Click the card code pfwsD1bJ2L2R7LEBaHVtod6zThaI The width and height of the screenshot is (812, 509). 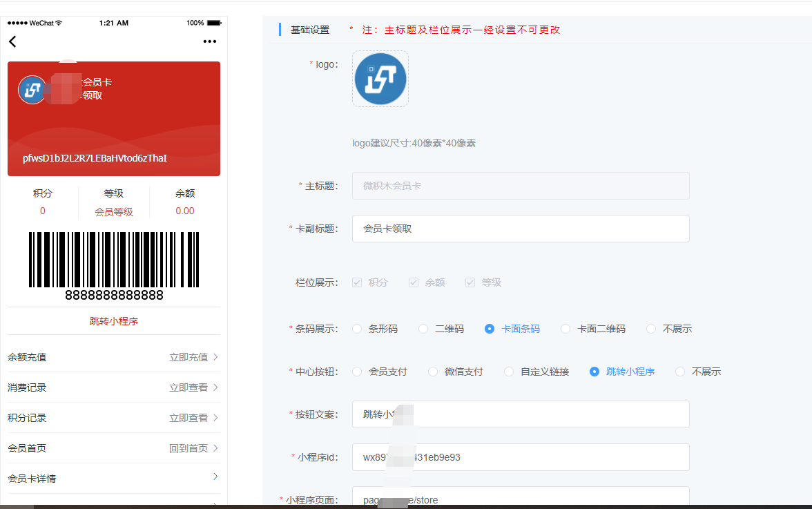(x=95, y=158)
